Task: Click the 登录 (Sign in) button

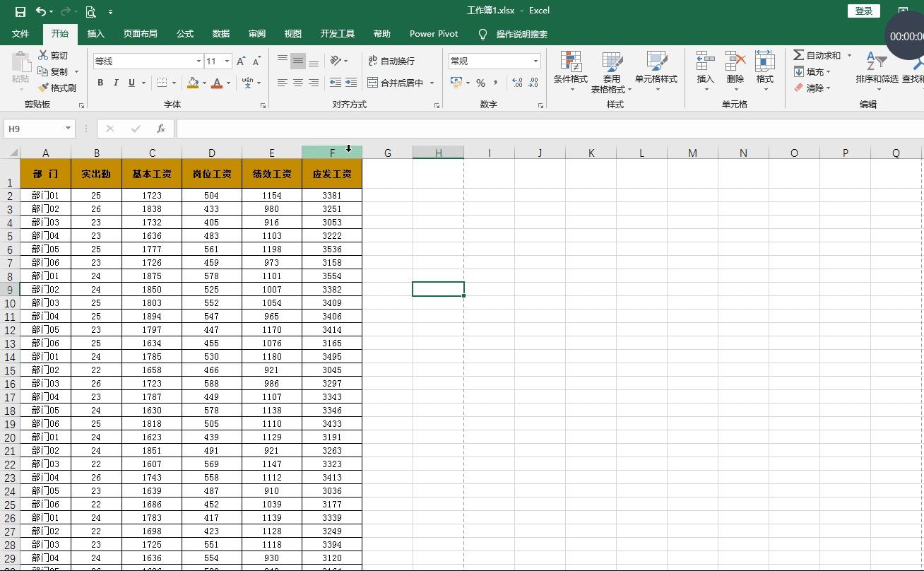Action: [x=863, y=11]
